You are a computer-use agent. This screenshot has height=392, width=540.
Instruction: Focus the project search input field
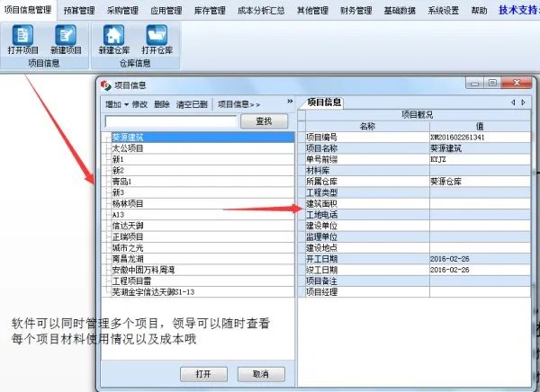pos(171,121)
